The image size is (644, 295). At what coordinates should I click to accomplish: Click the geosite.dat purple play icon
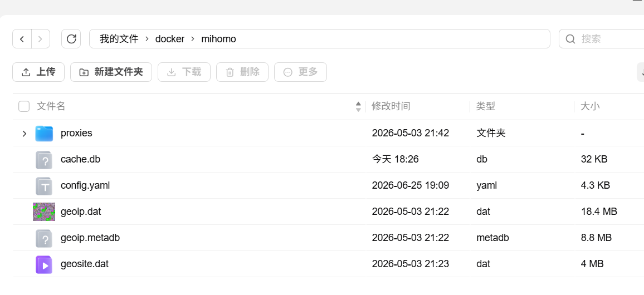click(44, 264)
